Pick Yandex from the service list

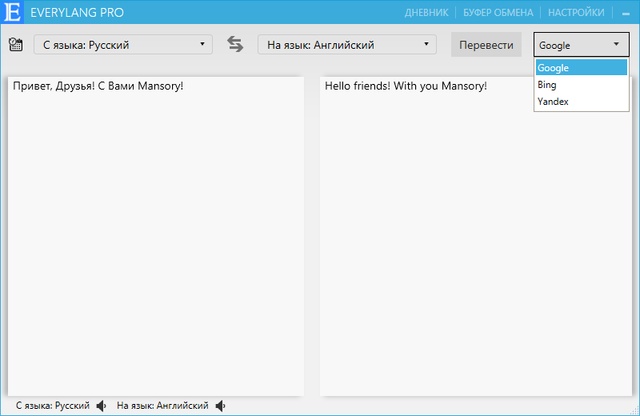[x=580, y=102]
